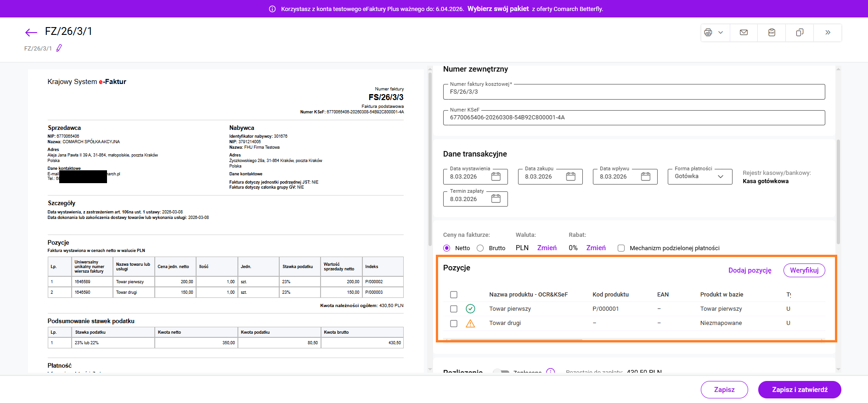Click the printer icon
The height and width of the screenshot is (403, 868).
[708, 33]
